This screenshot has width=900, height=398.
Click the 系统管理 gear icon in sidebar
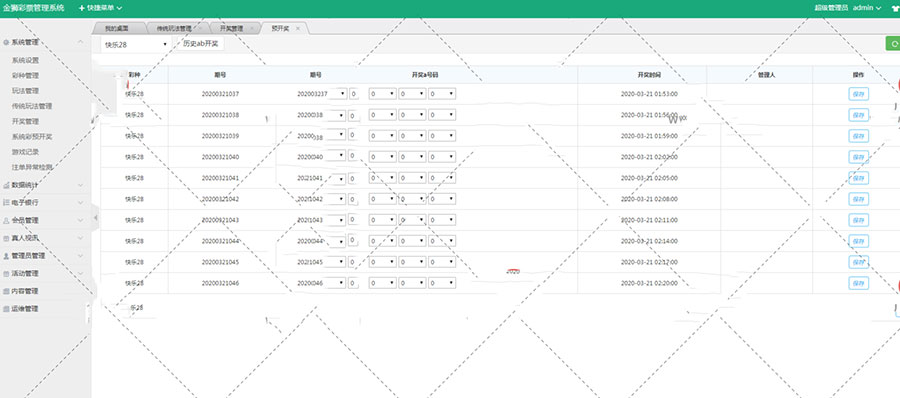(6, 42)
